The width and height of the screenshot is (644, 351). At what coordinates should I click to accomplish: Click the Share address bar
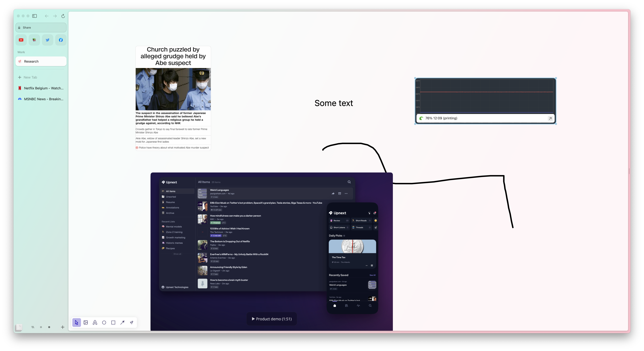pyautogui.click(x=41, y=28)
